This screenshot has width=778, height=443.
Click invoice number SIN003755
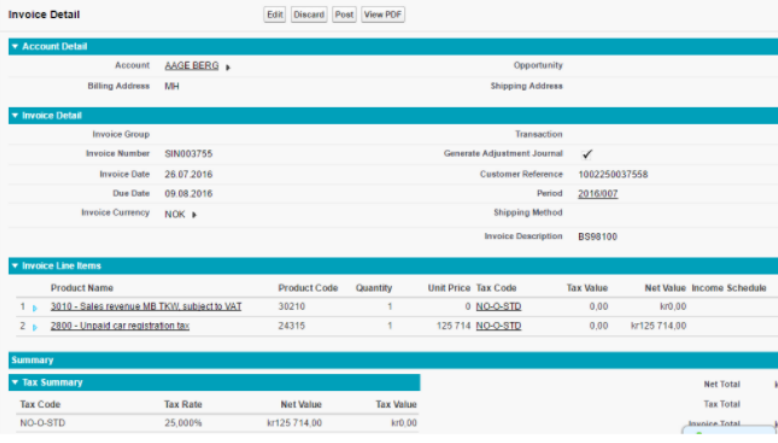pos(189,154)
